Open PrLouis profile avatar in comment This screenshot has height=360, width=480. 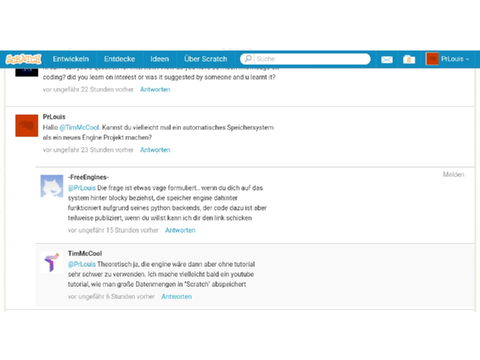(x=27, y=126)
